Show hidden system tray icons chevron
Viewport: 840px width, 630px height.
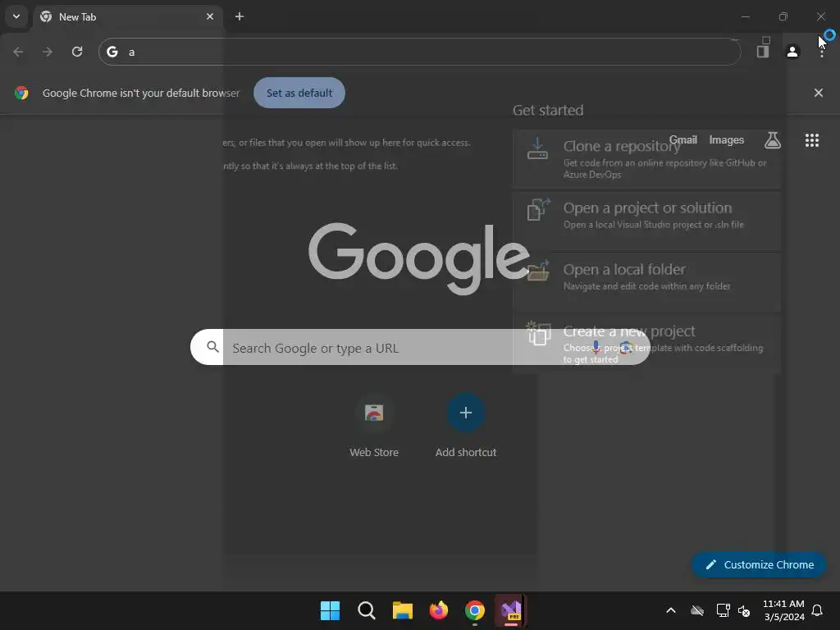[x=671, y=610]
